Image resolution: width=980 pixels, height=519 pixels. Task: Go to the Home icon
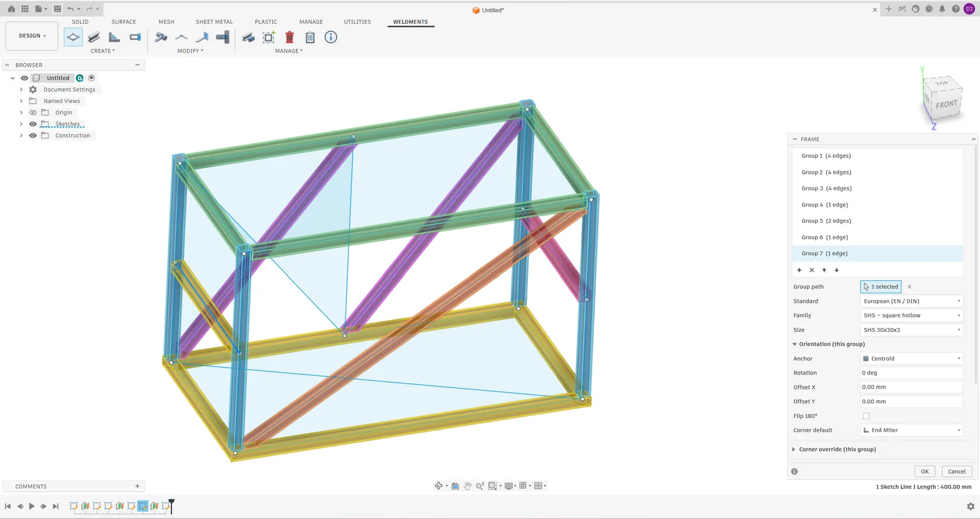pos(11,9)
